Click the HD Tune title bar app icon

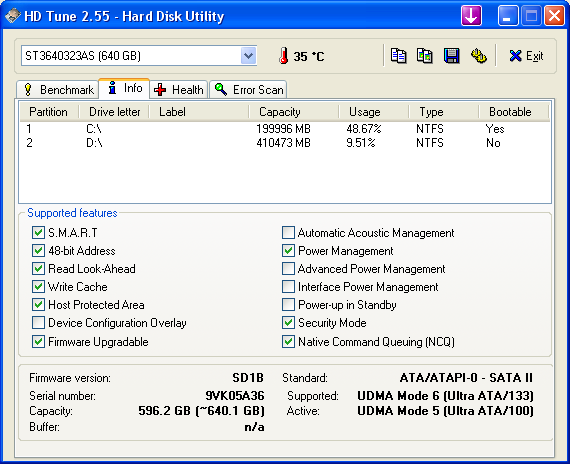click(x=12, y=16)
